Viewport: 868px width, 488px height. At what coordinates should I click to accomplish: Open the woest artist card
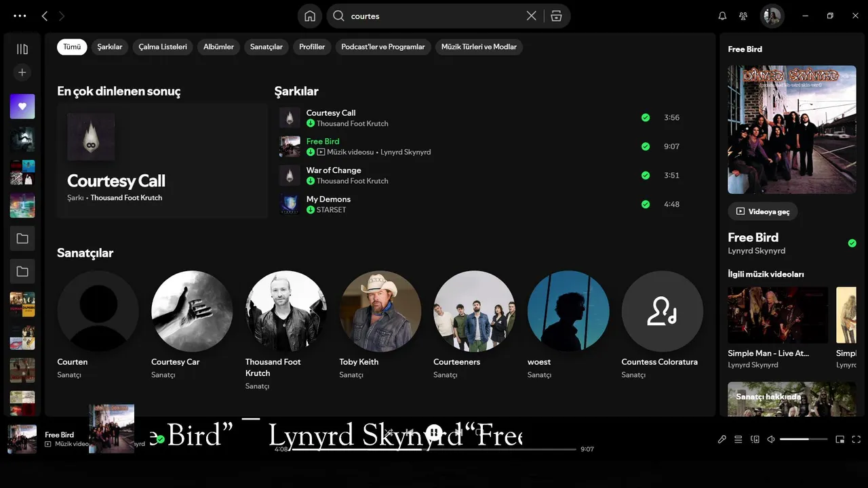(x=568, y=325)
